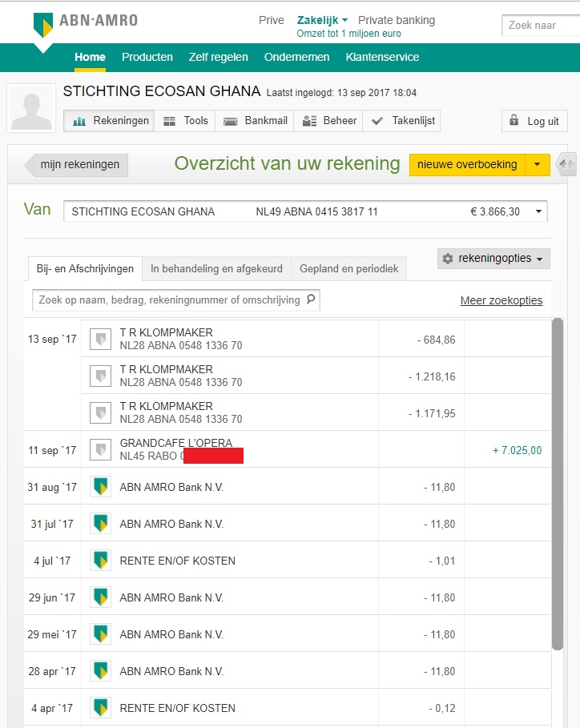This screenshot has height=728, width=580.
Task: Click the ABN AMRO icon on 29 jun '17 row
Action: [x=100, y=597]
